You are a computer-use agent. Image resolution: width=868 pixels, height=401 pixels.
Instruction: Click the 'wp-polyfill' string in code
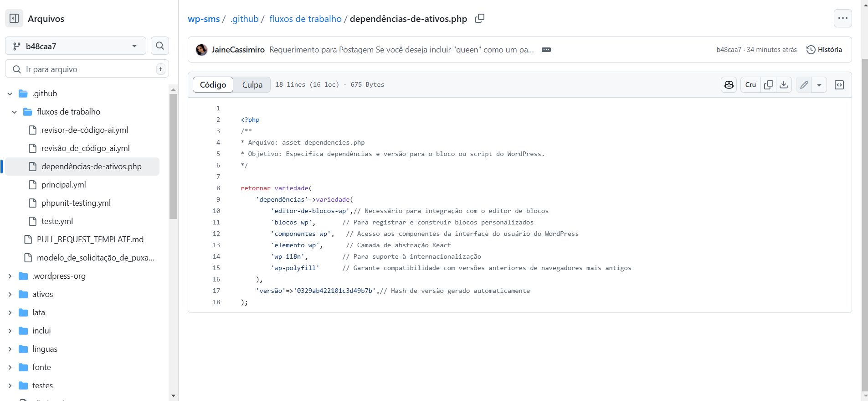click(x=295, y=268)
